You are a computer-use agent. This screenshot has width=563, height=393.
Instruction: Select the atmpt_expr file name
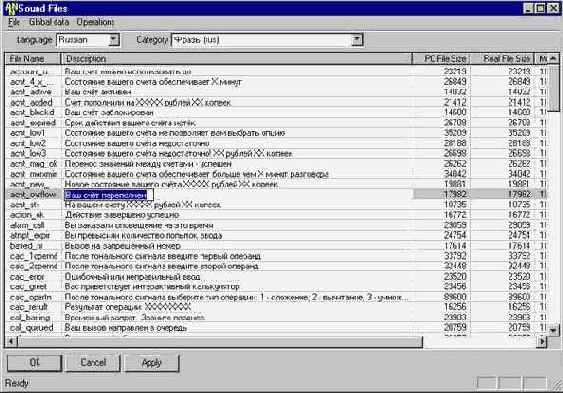coord(29,235)
